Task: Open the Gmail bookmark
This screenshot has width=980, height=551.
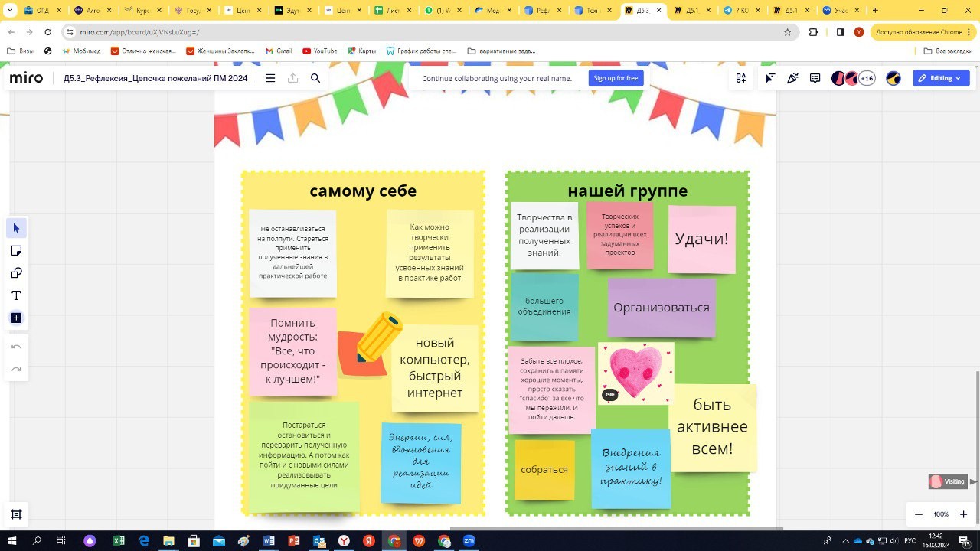Action: [279, 51]
